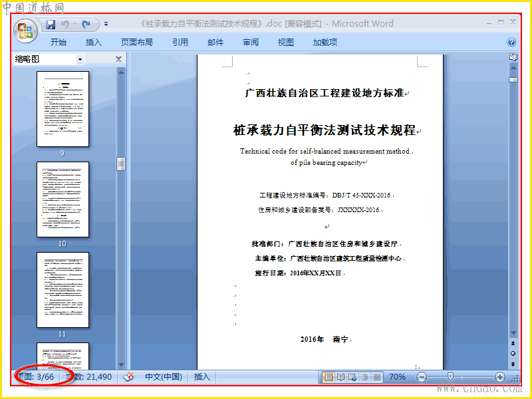Click the 中文(中国) language indicator
The height and width of the screenshot is (399, 532).
click(x=164, y=377)
